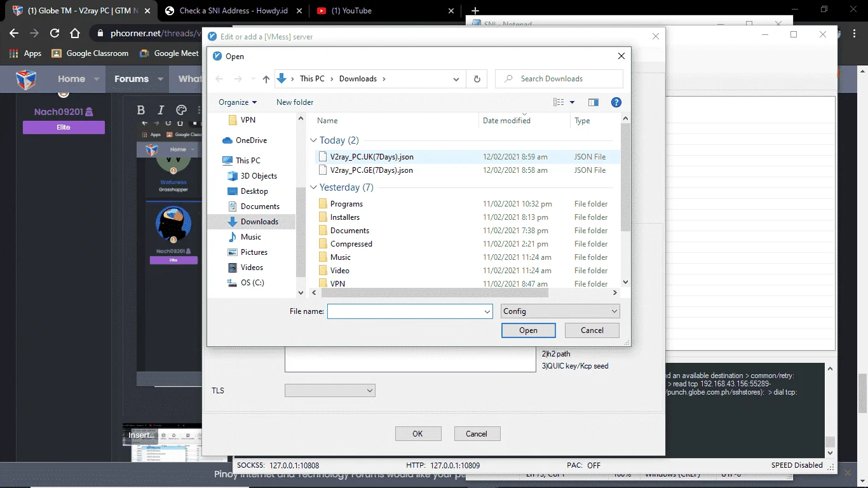This screenshot has width=868, height=488.
Task: Open the TLS dropdown in VMess window
Action: click(330, 391)
